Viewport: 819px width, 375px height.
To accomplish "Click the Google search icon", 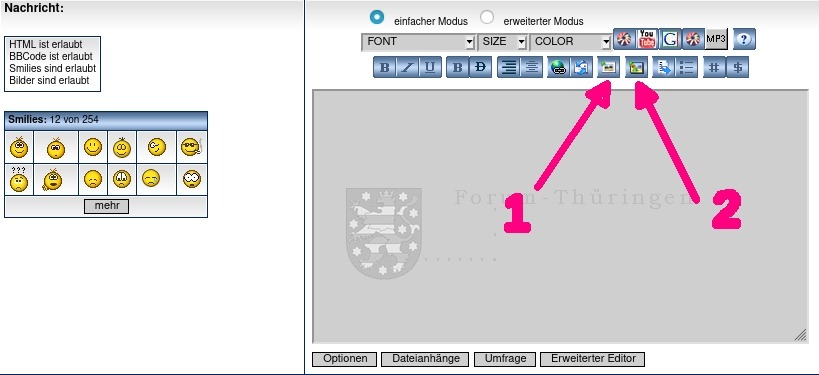I will point(670,39).
